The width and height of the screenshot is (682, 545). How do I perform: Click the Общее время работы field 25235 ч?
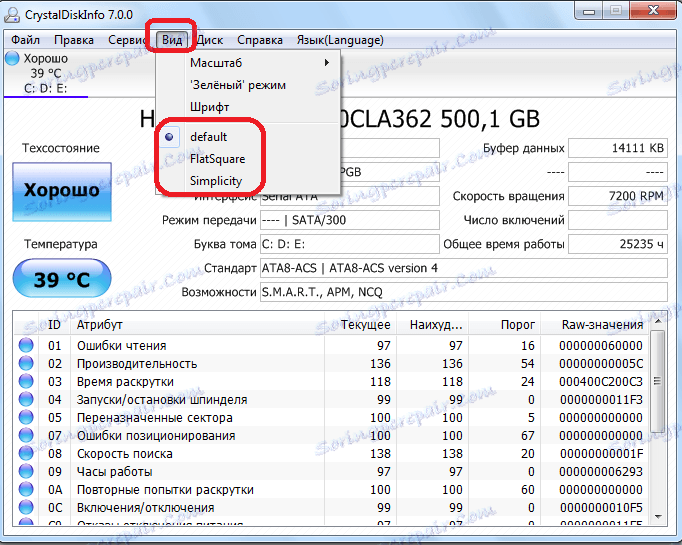point(618,244)
